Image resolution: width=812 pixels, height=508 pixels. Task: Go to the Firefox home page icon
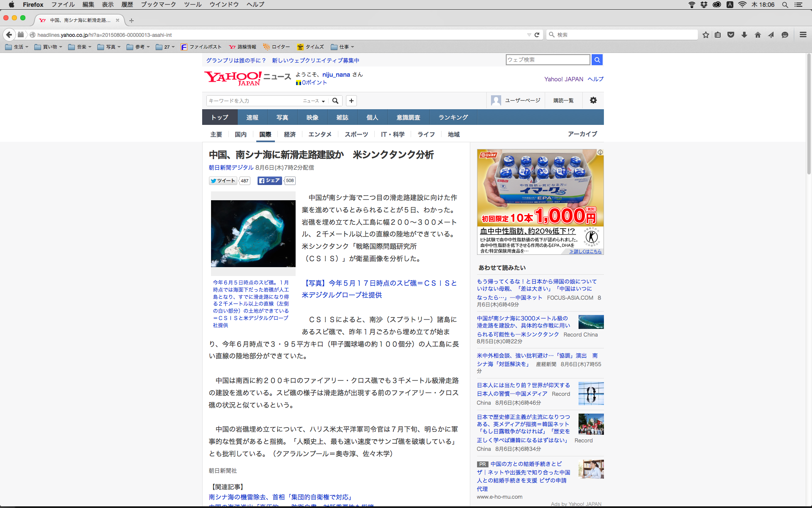pos(757,35)
